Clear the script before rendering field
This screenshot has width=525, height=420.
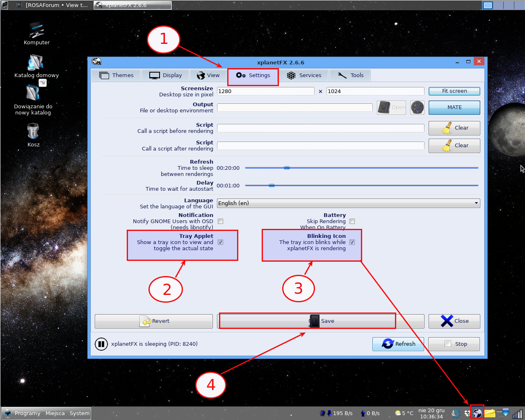pyautogui.click(x=454, y=128)
